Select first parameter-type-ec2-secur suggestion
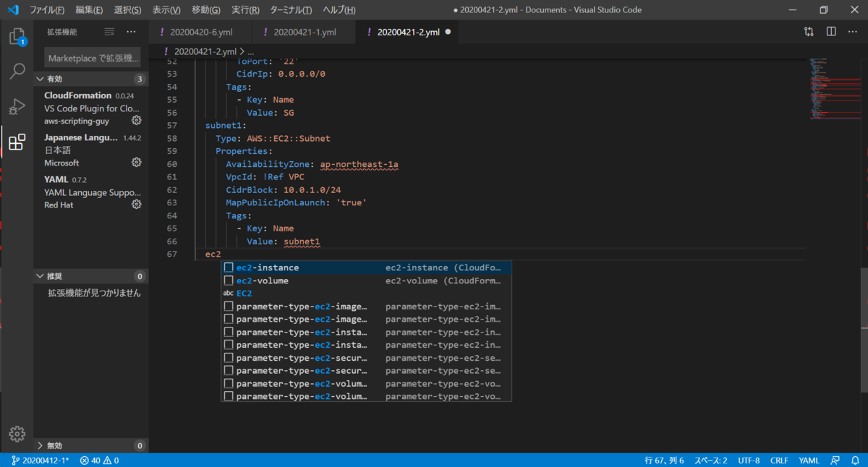The image size is (868, 467). pyautogui.click(x=366, y=359)
